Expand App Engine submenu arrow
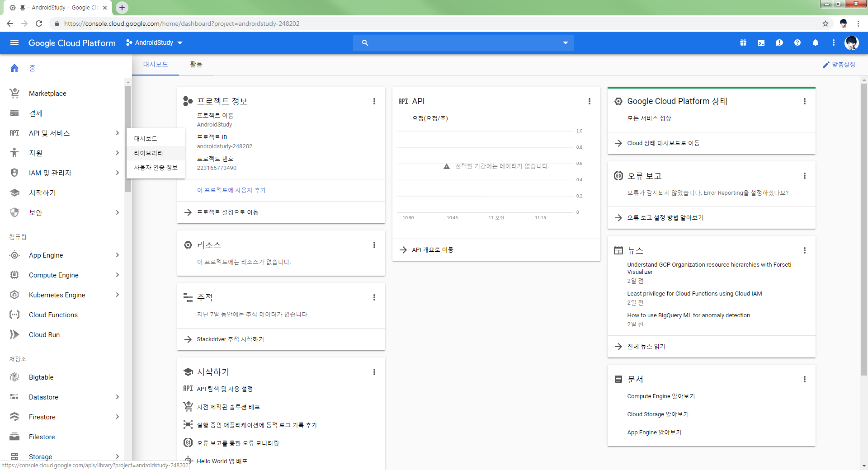The height and width of the screenshot is (470, 868). click(117, 255)
